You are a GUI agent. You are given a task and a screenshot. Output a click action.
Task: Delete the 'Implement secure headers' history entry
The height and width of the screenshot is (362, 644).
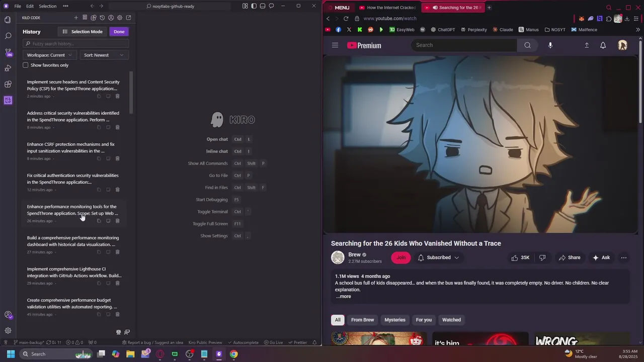[x=117, y=96]
